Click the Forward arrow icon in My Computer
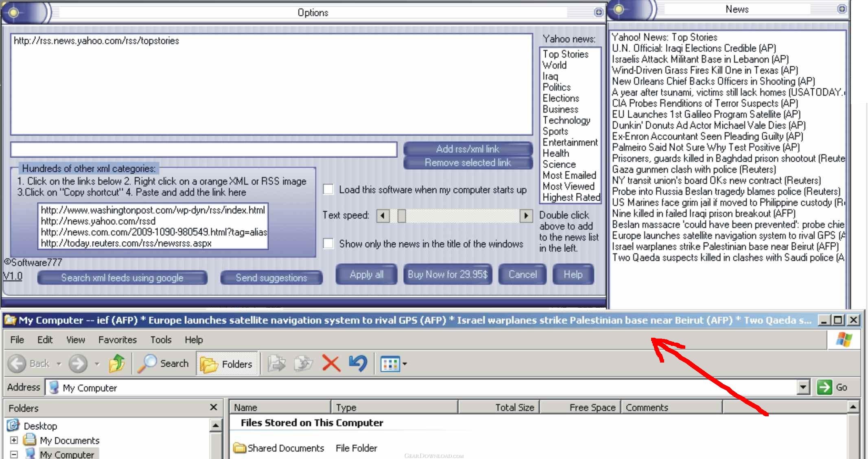 tap(78, 363)
